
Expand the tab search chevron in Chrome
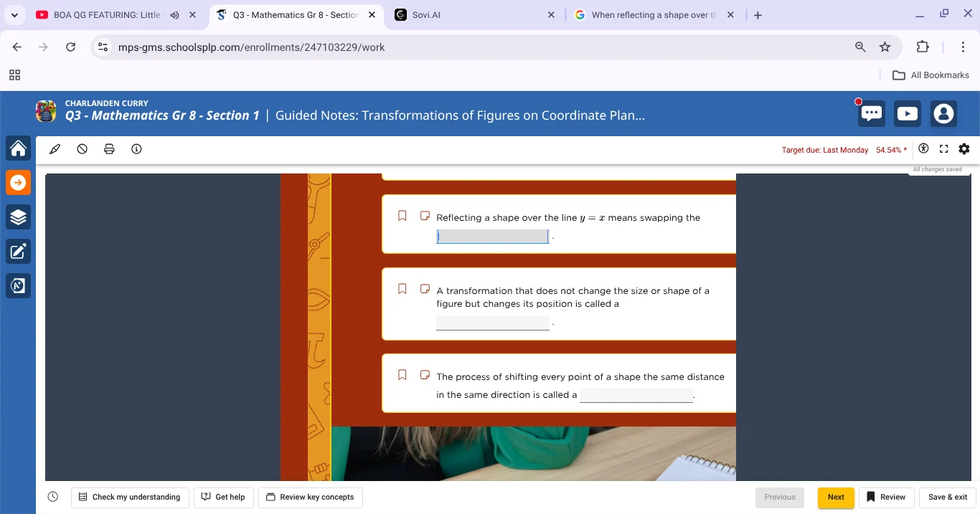(14, 15)
